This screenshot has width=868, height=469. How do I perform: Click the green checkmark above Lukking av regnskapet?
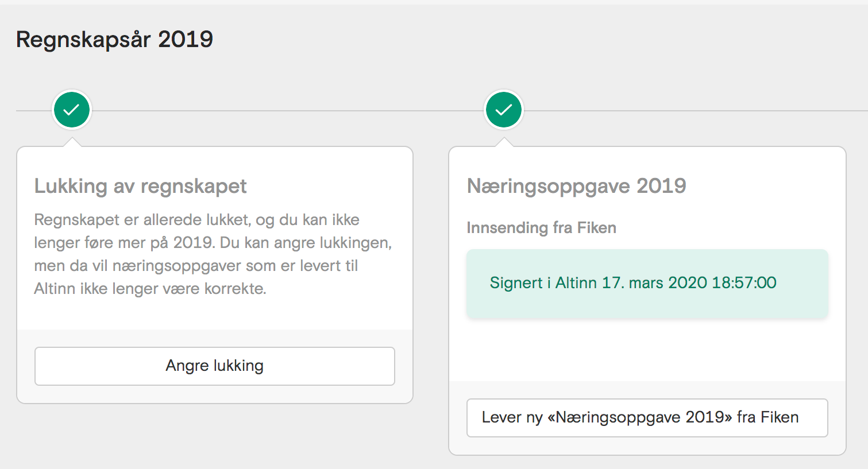(x=72, y=110)
